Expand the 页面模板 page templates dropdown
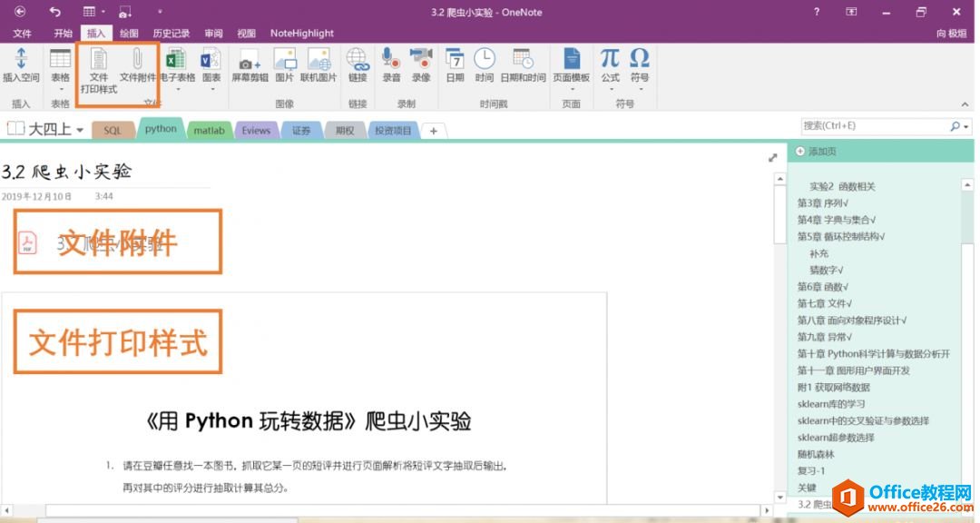The width and height of the screenshot is (980, 523). [x=572, y=88]
